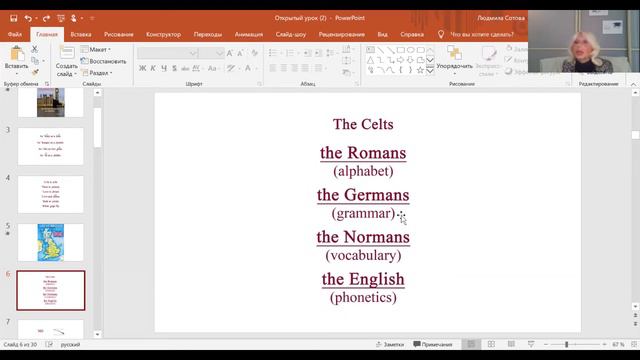640x360 pixels.
Task: Open Буфер обмена dialog launcher
Action: point(47,84)
